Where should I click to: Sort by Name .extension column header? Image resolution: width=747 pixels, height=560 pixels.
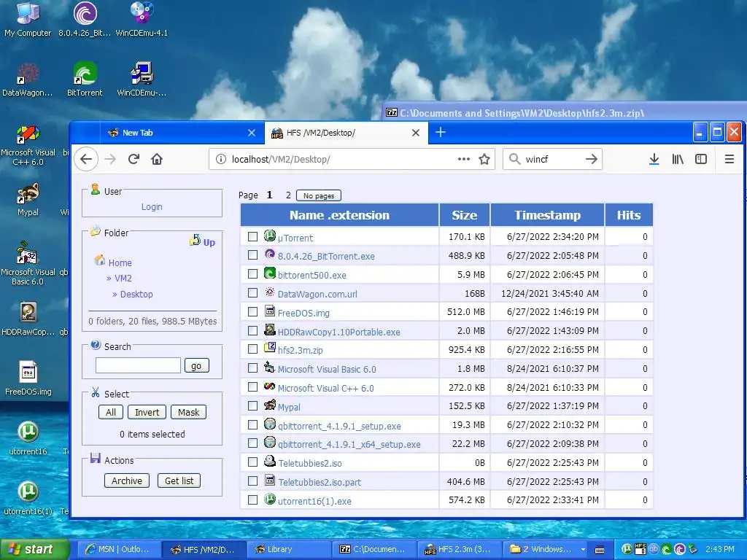point(339,215)
